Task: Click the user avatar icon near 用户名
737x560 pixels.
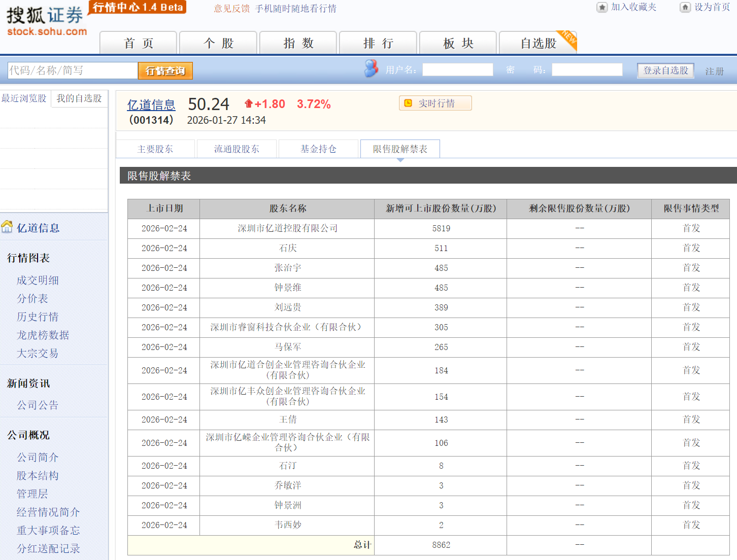Action: click(371, 68)
